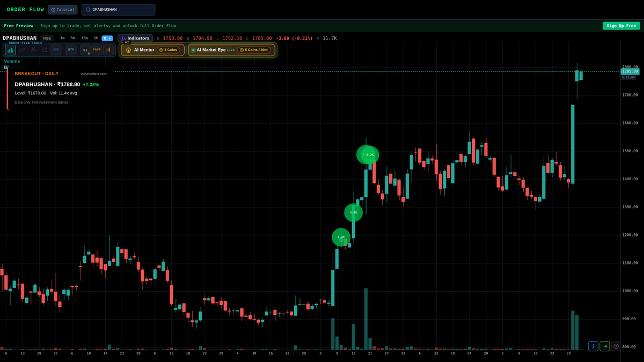Toggle the AI Market Eye live indicator
Viewport: 644px width, 362px height.
[193, 50]
